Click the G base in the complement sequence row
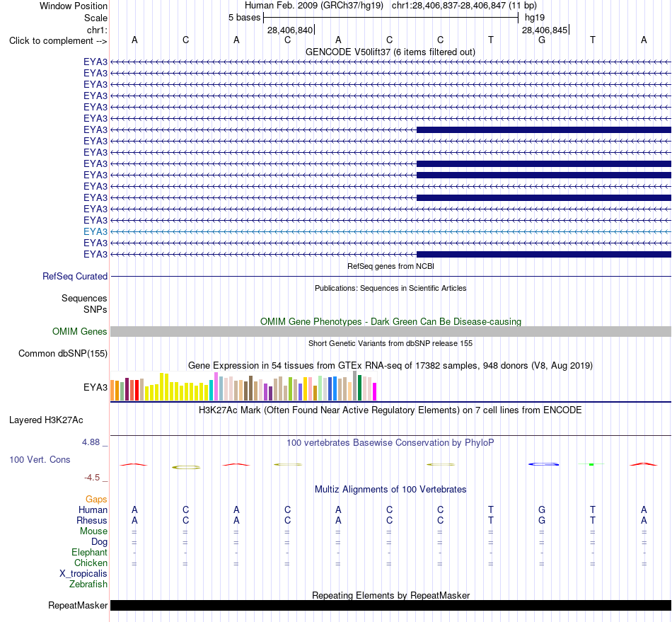Viewport: 672px width, 622px height. click(542, 40)
